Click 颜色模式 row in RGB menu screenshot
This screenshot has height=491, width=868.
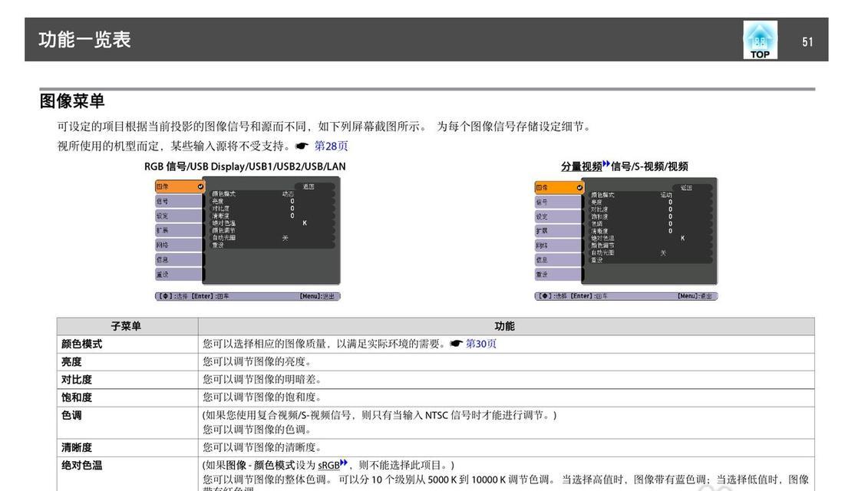pyautogui.click(x=271, y=194)
